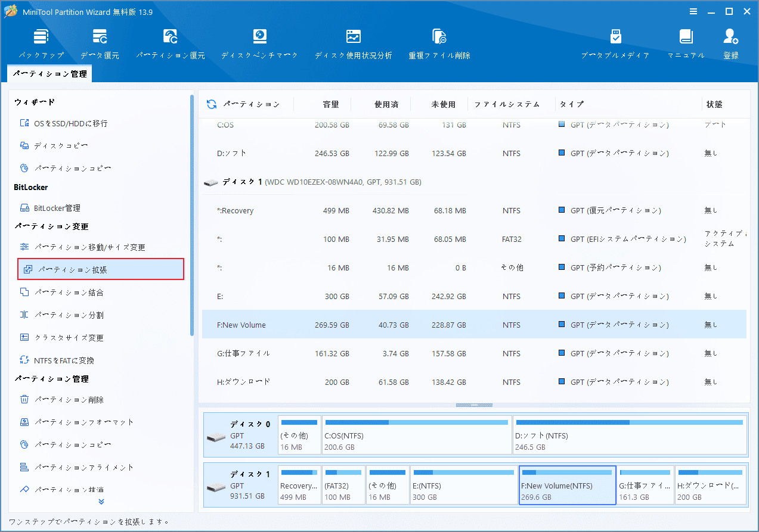Click Recovery 499 MB block in disk map

299,486
